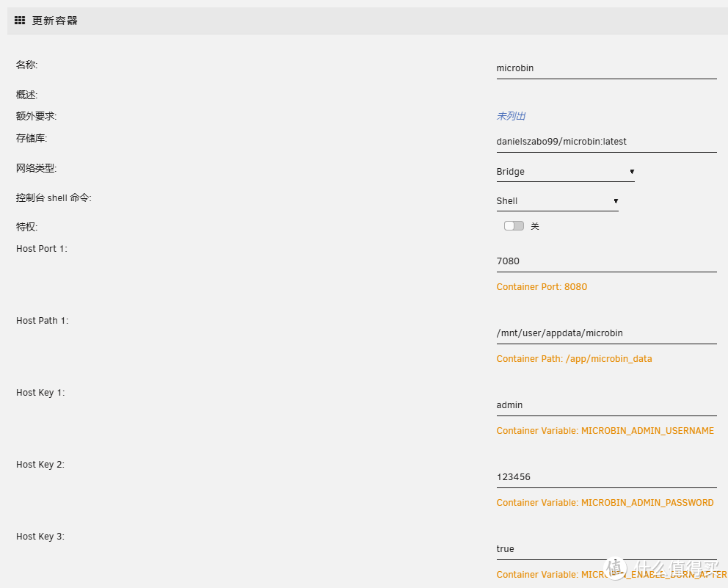The height and width of the screenshot is (588, 728).
Task: Click the Host Key 3 true field
Action: coord(606,549)
